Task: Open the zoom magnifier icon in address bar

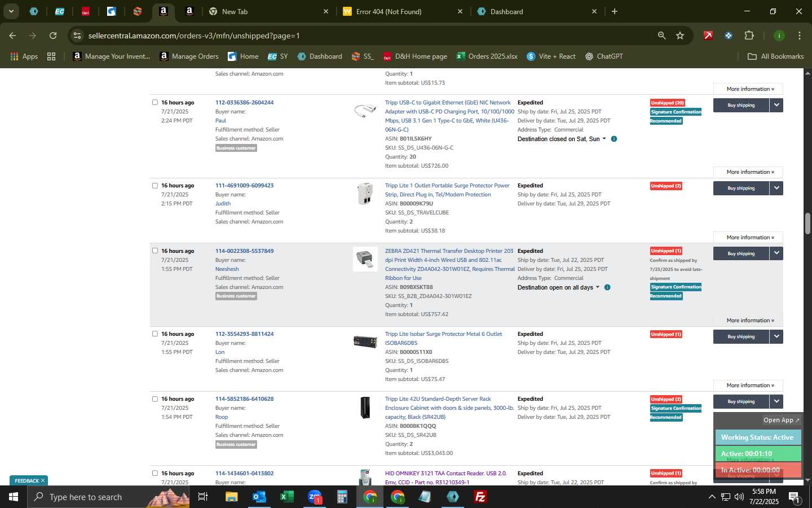Action: pos(661,36)
